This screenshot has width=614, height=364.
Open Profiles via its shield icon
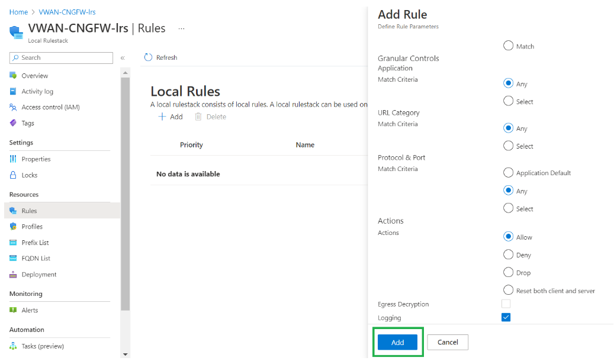coord(13,227)
